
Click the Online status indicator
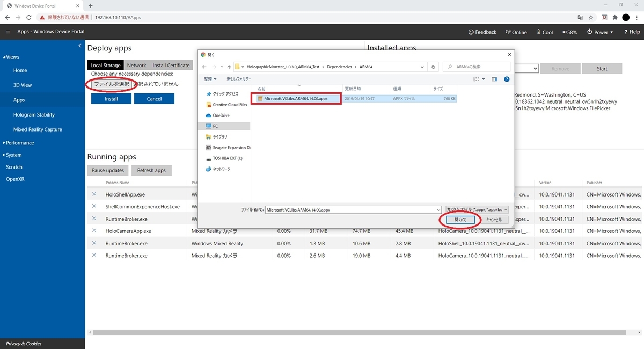(x=516, y=32)
